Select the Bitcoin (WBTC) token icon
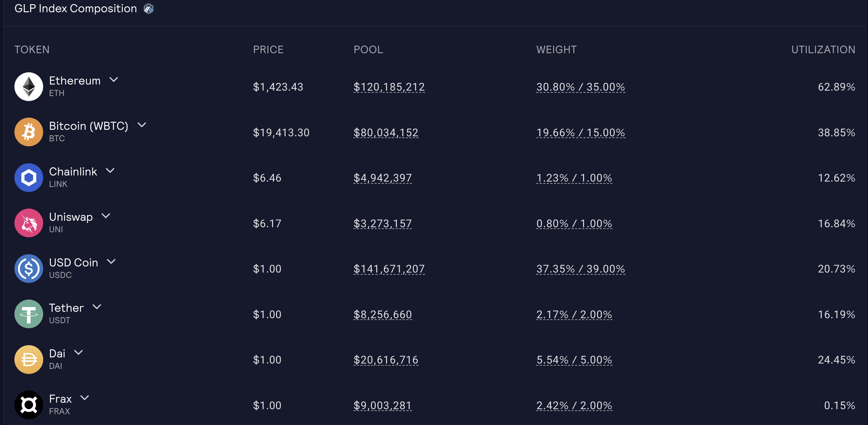 click(x=29, y=132)
